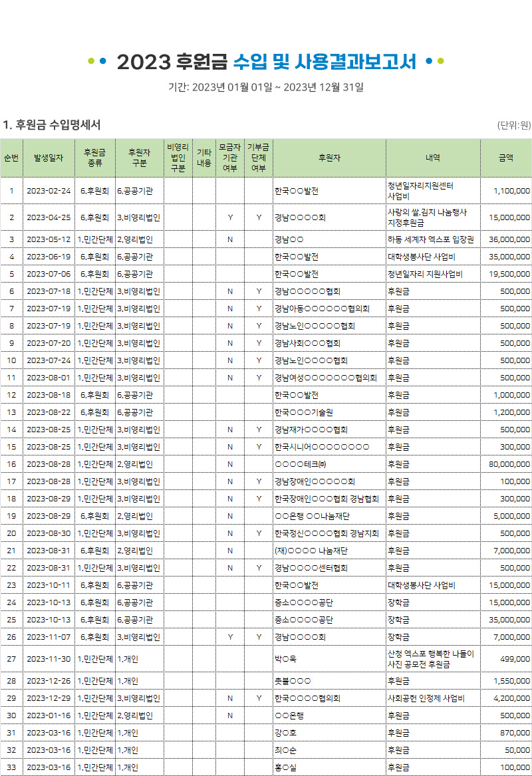The height and width of the screenshot is (776, 532).
Task: Select the donor '○○○○테크㈜'
Action: 301,464
